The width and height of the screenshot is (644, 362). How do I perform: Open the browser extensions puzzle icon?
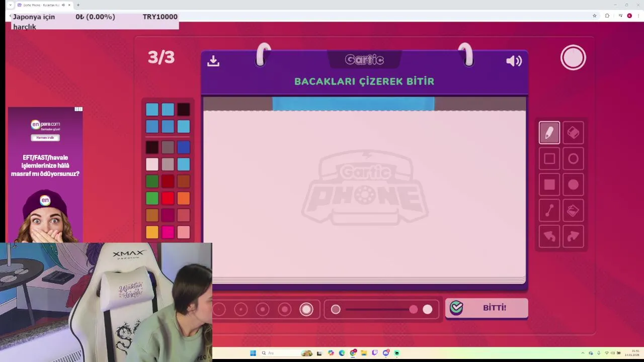(x=607, y=16)
